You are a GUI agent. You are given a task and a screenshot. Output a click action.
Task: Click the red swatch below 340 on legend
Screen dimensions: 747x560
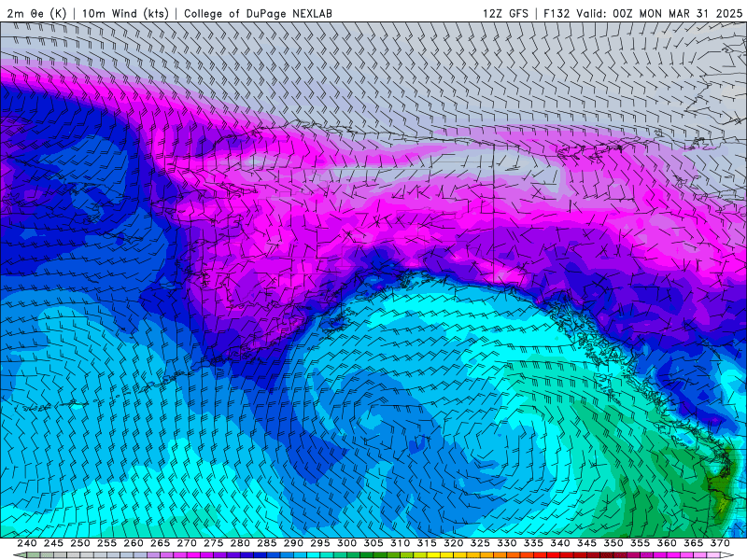click(x=554, y=554)
